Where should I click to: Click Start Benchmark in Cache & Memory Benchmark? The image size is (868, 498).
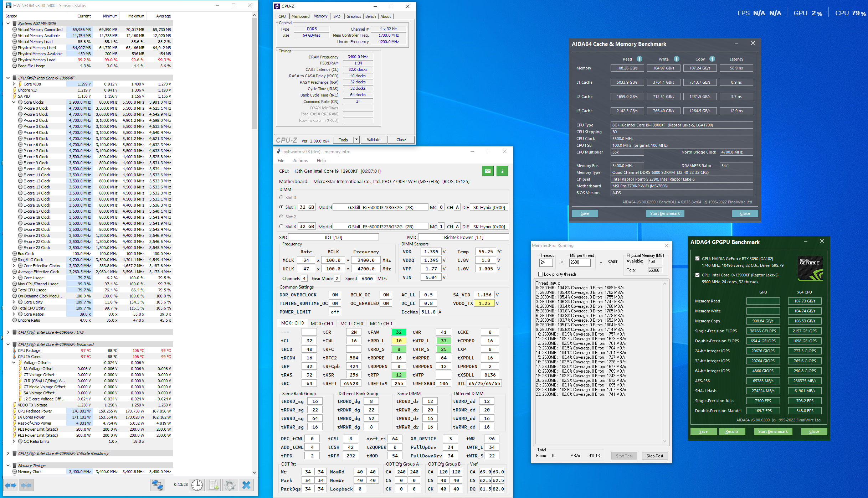click(664, 213)
